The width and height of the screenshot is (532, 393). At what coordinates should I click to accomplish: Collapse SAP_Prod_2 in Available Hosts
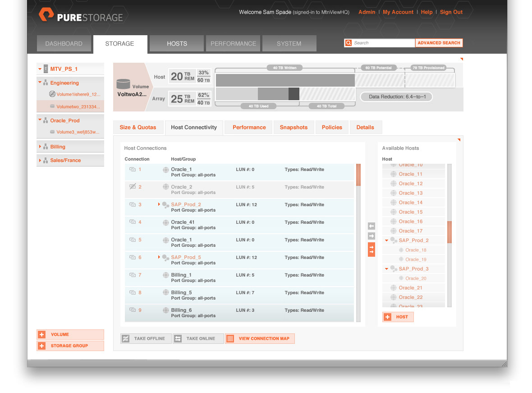(386, 240)
